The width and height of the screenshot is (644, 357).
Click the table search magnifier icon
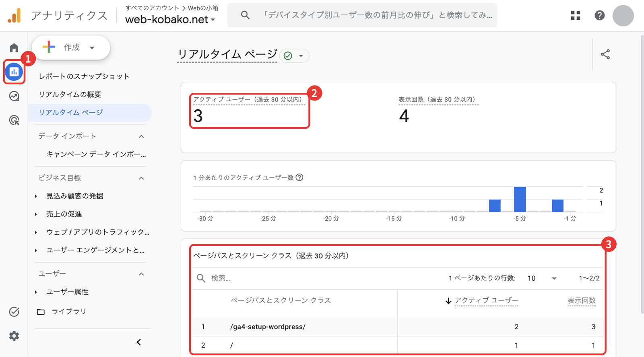click(x=201, y=278)
